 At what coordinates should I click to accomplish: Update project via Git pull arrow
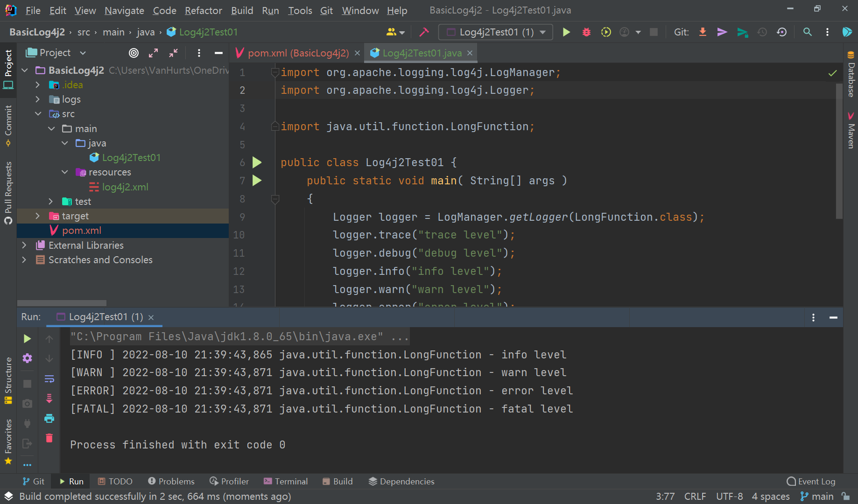point(703,32)
